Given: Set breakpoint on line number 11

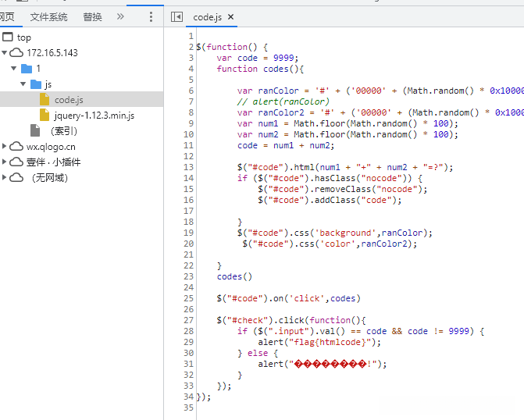Looking at the screenshot, I should [188, 145].
